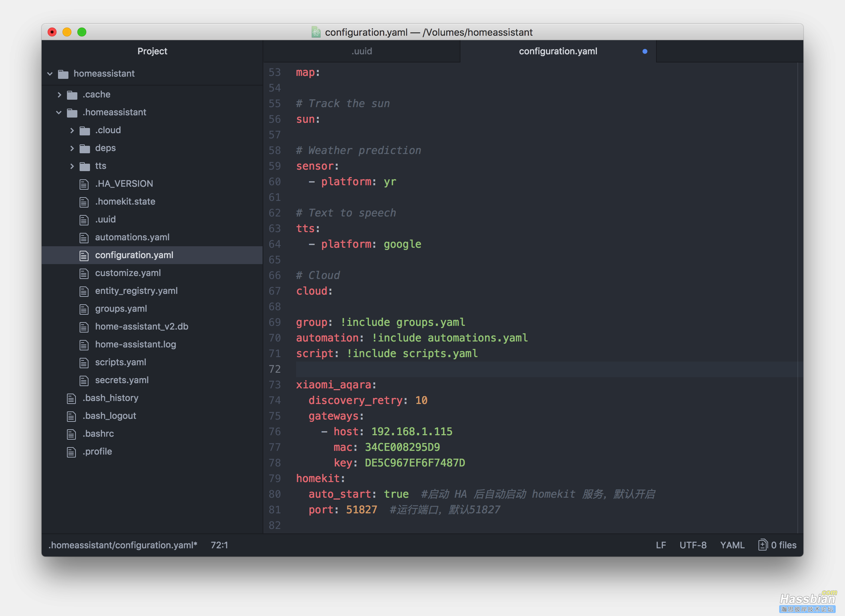Open entity_registry.yaml in the tree
Viewport: 845px width, 616px height.
[x=136, y=291]
